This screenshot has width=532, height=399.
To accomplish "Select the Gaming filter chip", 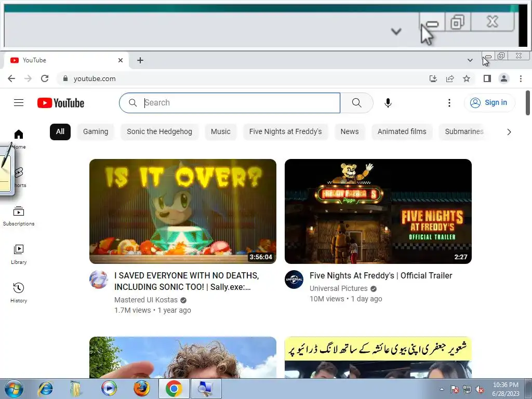I will 96,132.
